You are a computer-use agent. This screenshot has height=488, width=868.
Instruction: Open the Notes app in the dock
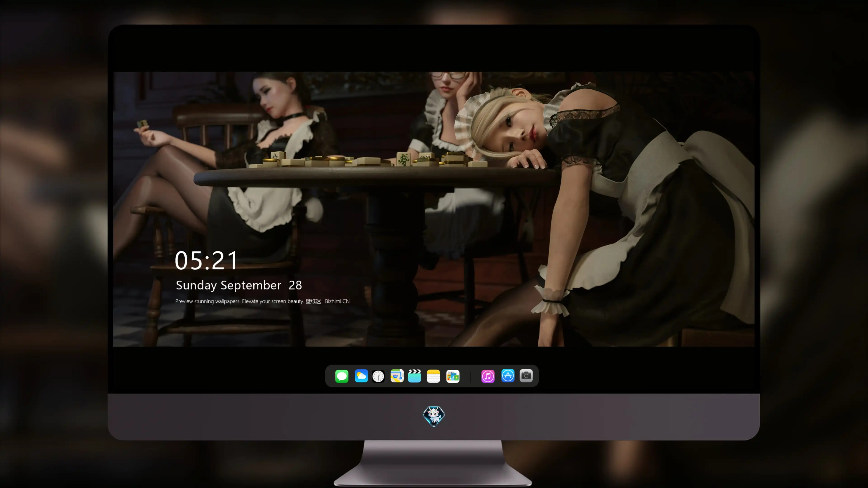(x=433, y=376)
